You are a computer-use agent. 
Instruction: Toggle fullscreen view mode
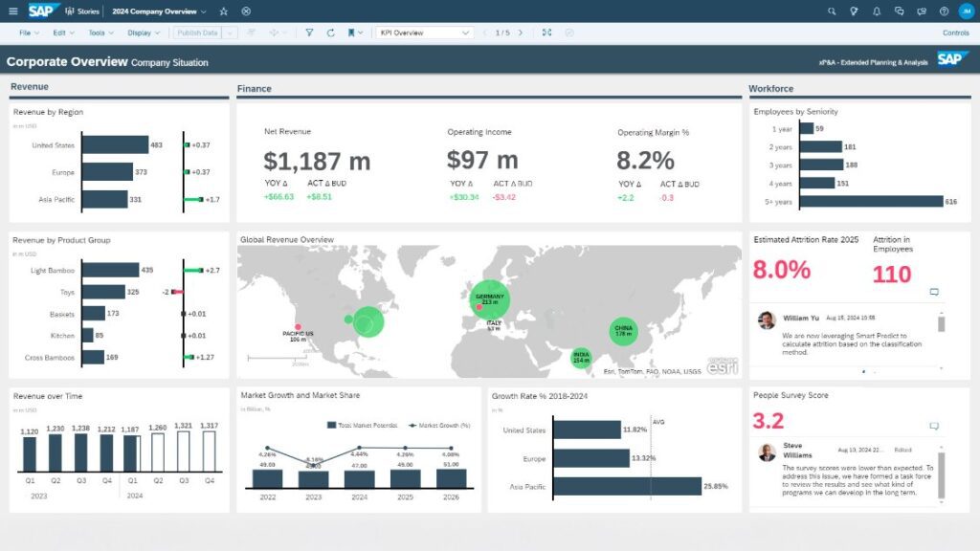tap(546, 33)
